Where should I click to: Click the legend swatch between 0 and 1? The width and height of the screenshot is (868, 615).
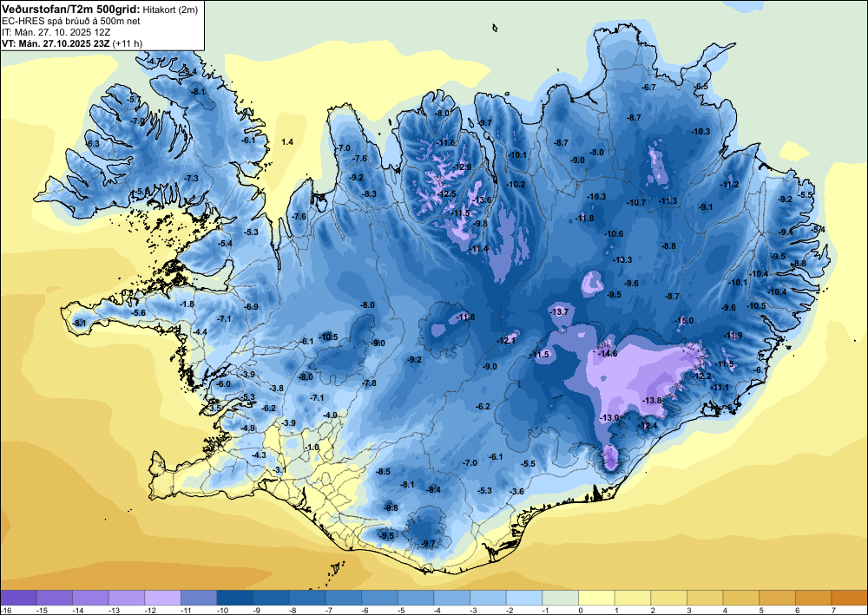[597, 598]
